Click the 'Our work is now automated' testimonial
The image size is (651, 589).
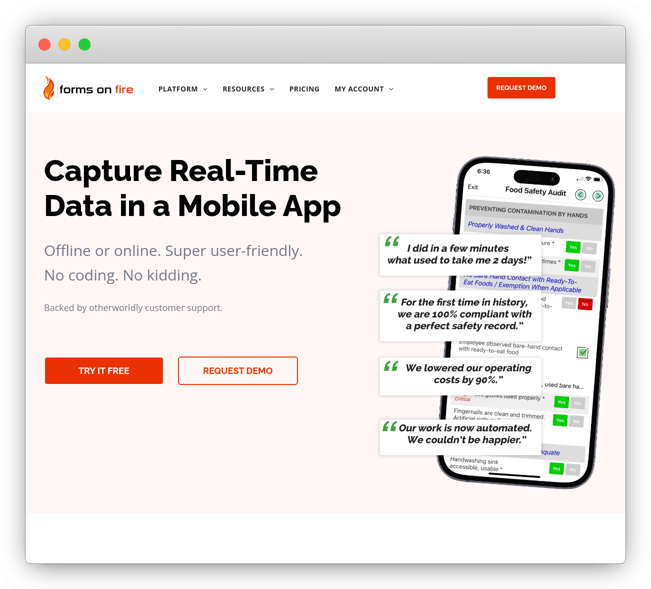[x=460, y=437]
